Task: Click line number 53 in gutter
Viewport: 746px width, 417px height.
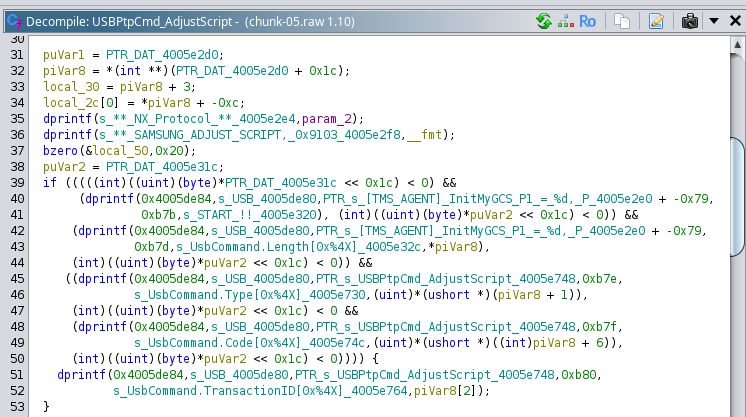Action: click(17, 407)
